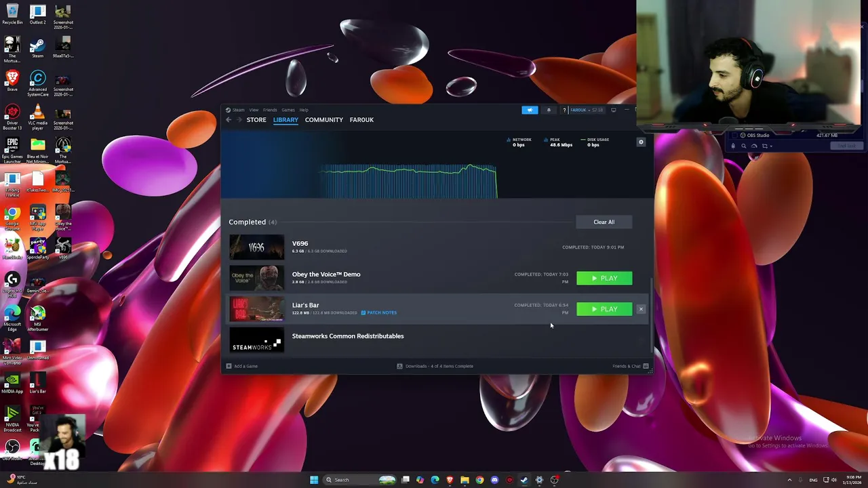
Task: Select Logitech G HUB desktop icon
Action: click(x=12, y=285)
